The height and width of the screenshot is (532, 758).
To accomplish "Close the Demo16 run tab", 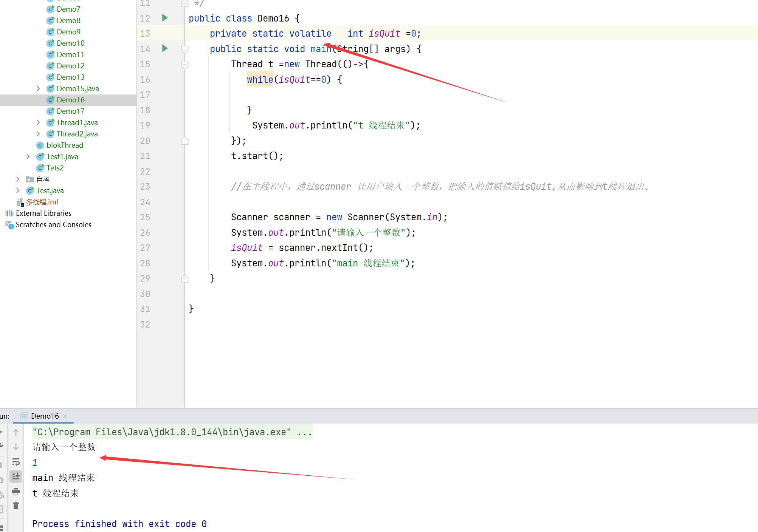I will coord(65,416).
